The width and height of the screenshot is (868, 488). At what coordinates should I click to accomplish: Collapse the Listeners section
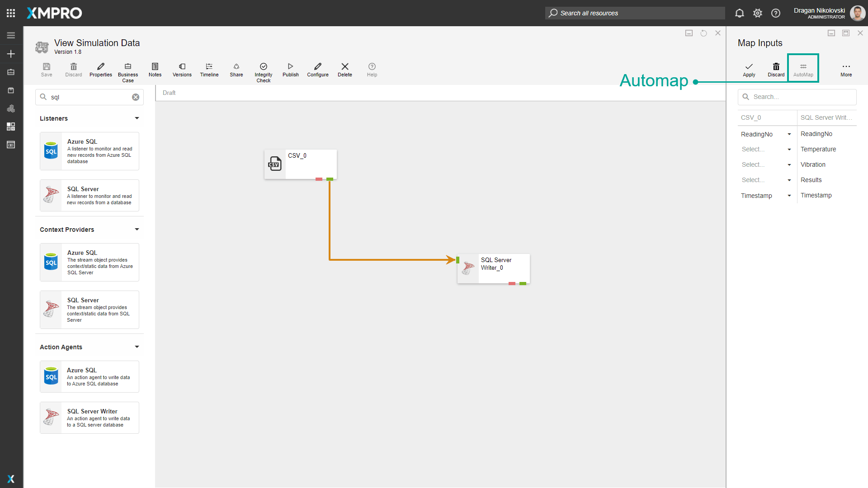(x=137, y=118)
